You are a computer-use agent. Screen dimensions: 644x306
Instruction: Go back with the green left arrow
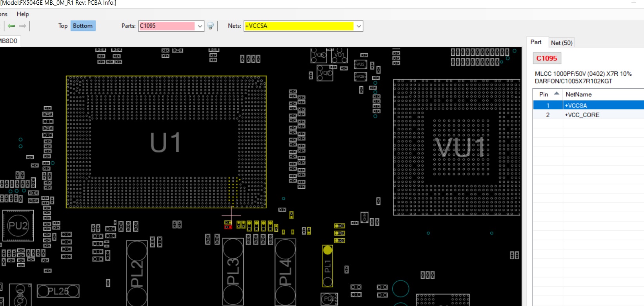(11, 26)
